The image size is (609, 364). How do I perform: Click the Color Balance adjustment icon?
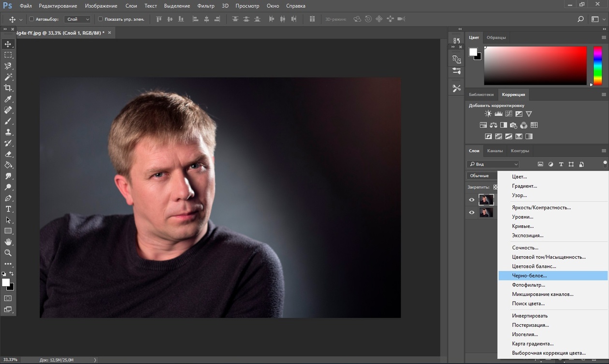493,125
